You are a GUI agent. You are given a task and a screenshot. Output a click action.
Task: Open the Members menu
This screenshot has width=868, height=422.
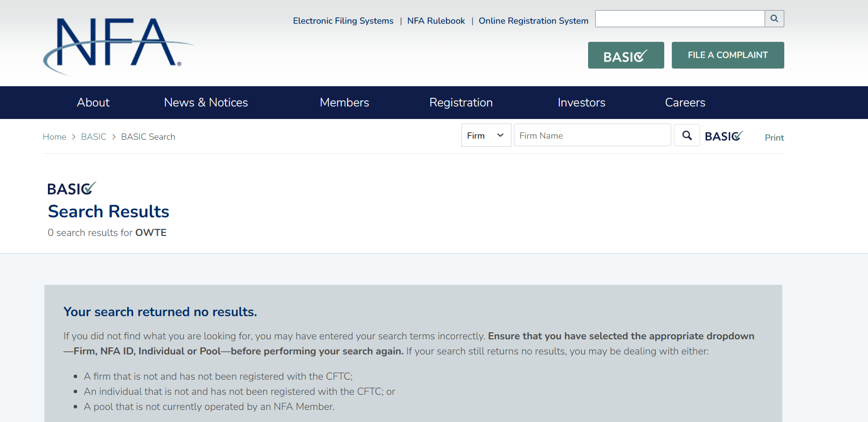coord(344,102)
